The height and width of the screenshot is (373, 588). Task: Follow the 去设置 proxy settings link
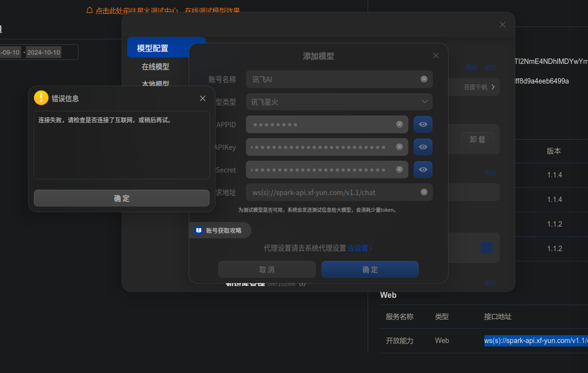point(360,248)
